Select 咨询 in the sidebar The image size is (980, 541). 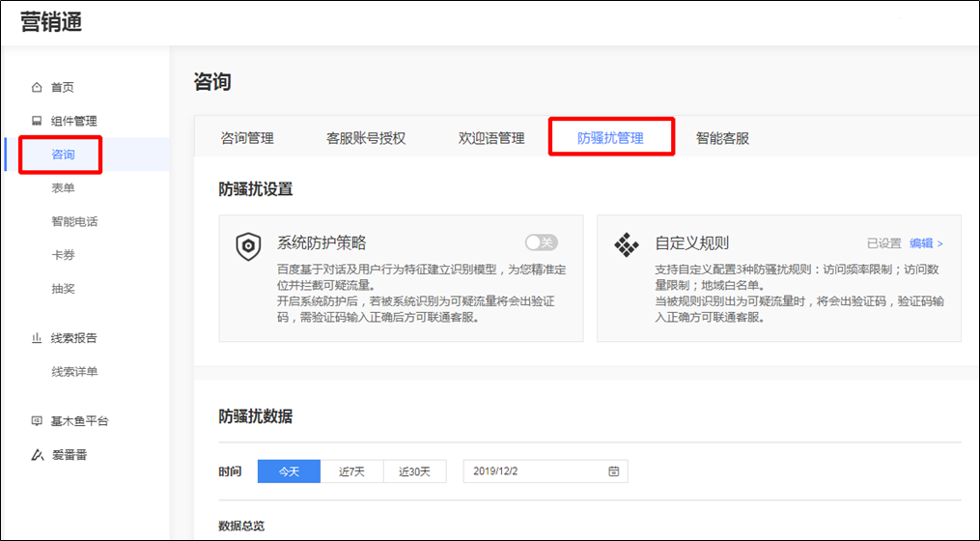63,155
